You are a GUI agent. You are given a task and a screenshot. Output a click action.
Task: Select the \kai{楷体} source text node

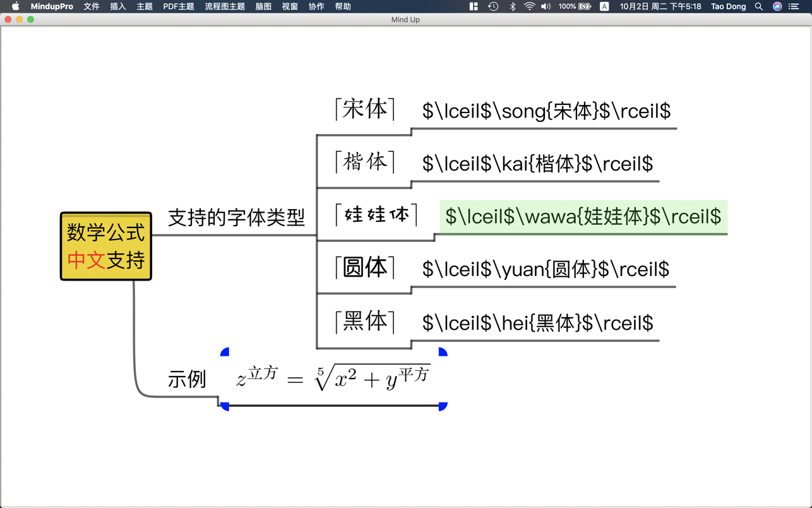[x=537, y=164]
